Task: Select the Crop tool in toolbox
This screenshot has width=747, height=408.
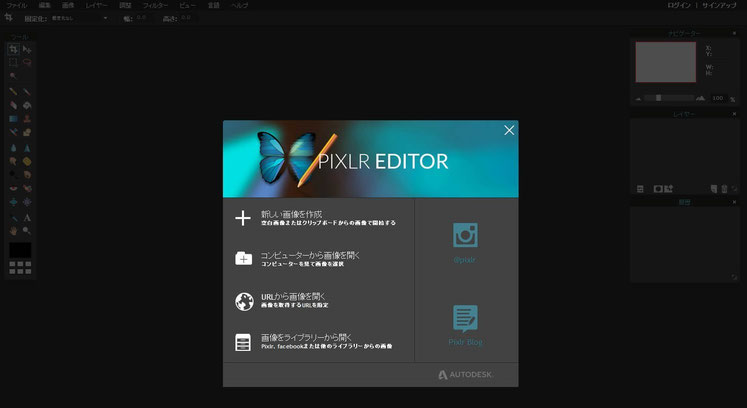Action: click(x=13, y=49)
